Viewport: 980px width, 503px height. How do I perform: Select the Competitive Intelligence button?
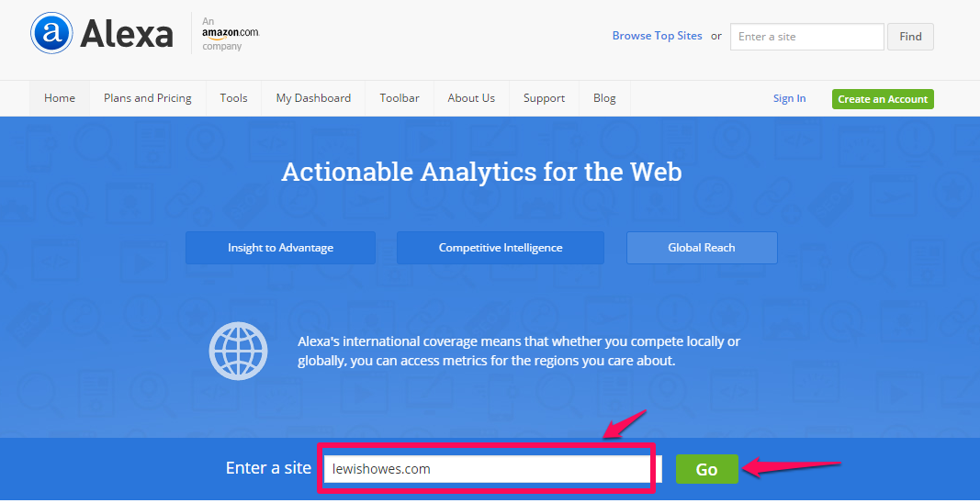[x=501, y=248]
